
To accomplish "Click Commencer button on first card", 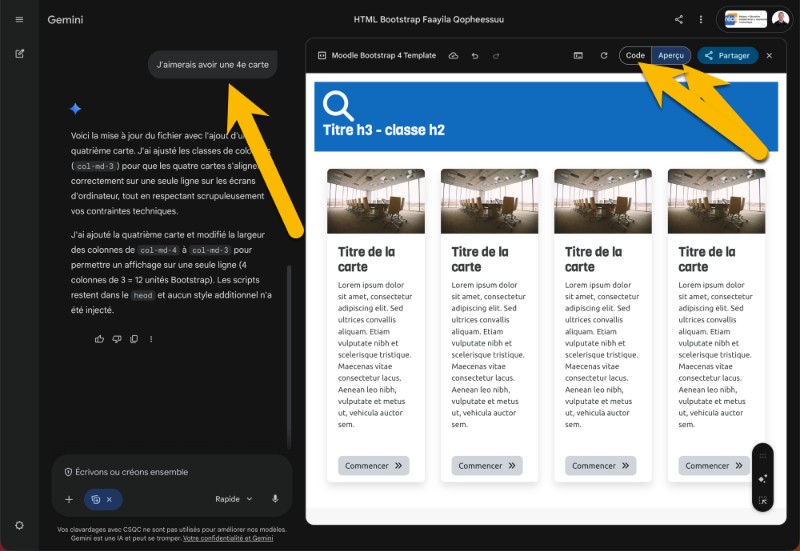I will (373, 466).
